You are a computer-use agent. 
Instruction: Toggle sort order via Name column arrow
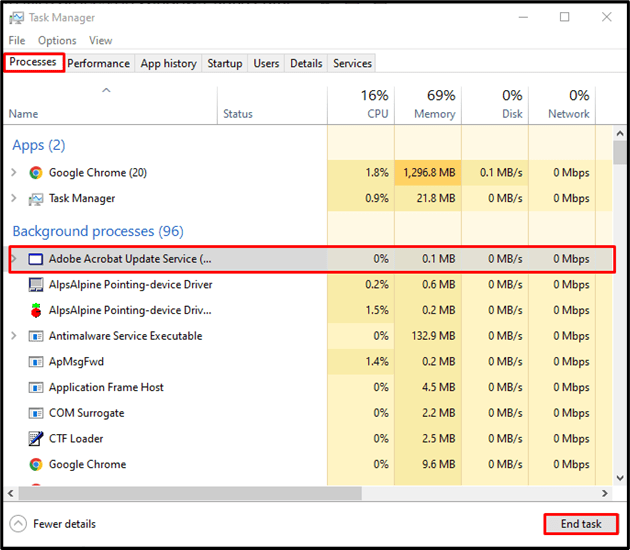click(x=106, y=90)
